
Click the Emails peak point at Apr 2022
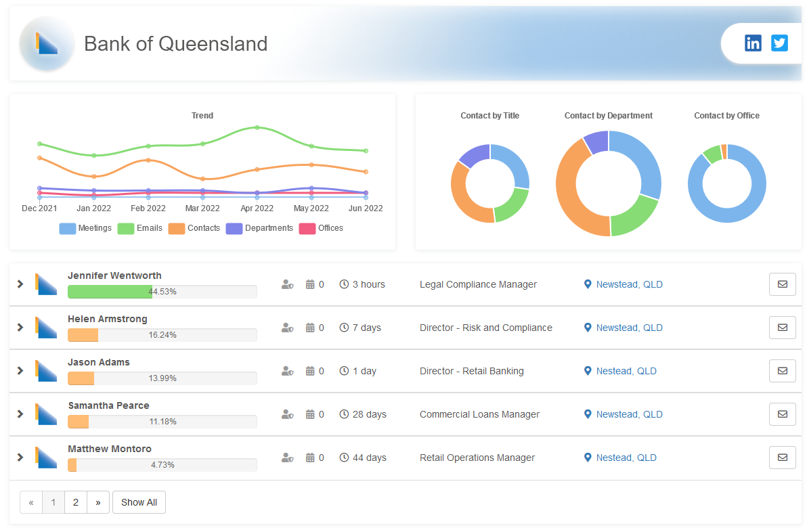tap(257, 127)
